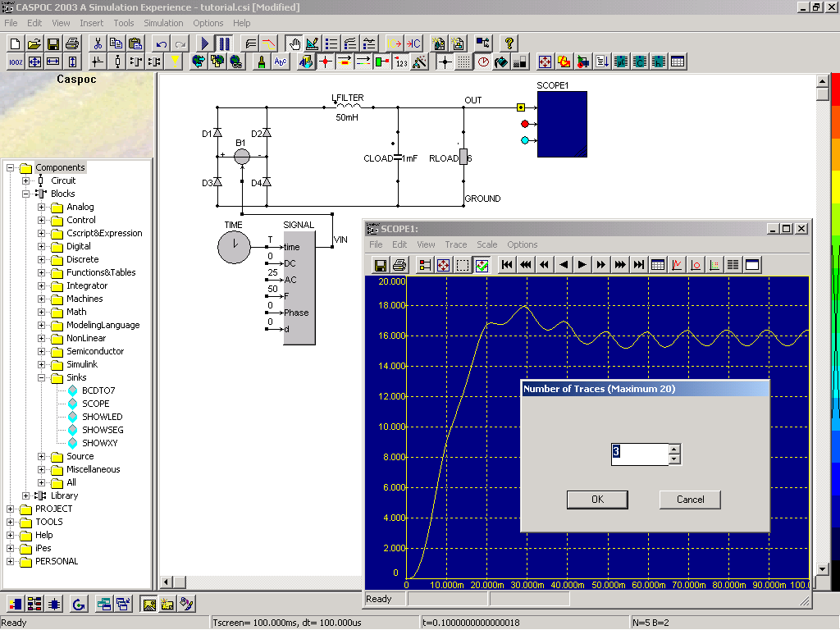Start the simulation with the blue play arrow
840x630 pixels.
point(204,43)
